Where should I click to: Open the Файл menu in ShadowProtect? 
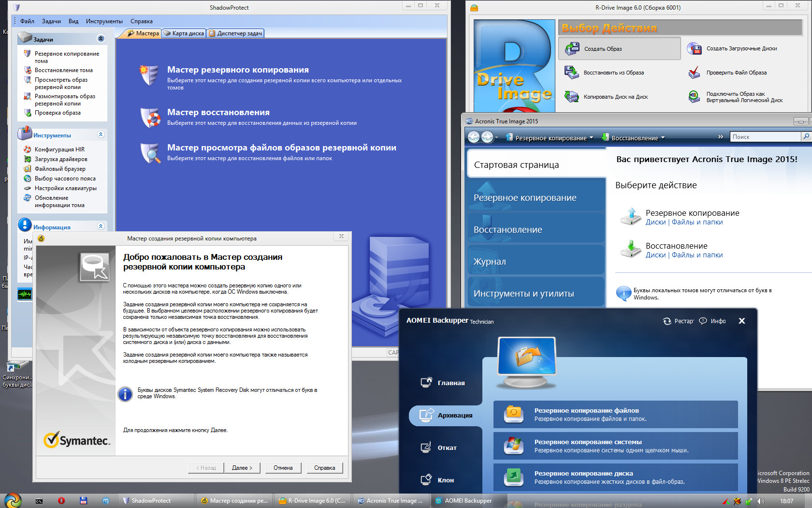click(27, 21)
